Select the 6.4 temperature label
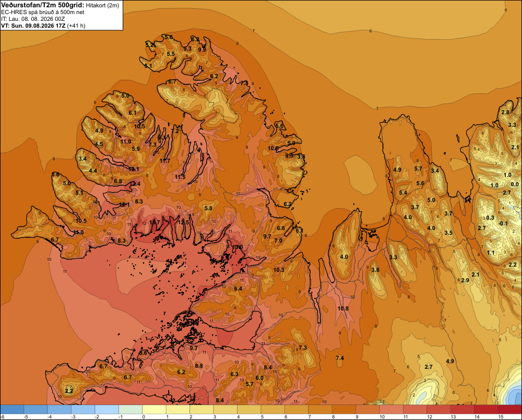The height and width of the screenshot is (420, 522). tap(238, 289)
